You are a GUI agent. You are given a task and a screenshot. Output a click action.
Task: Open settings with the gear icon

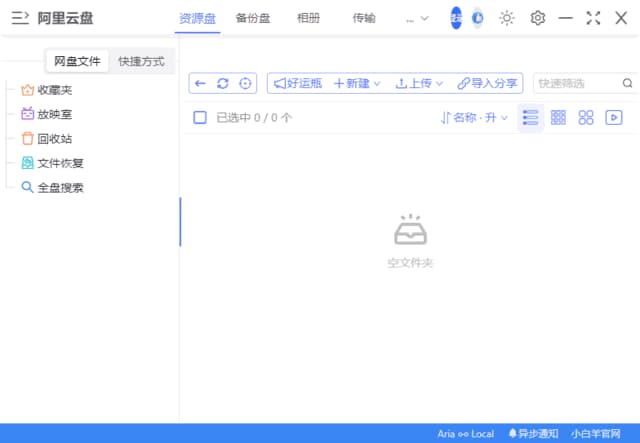click(538, 18)
